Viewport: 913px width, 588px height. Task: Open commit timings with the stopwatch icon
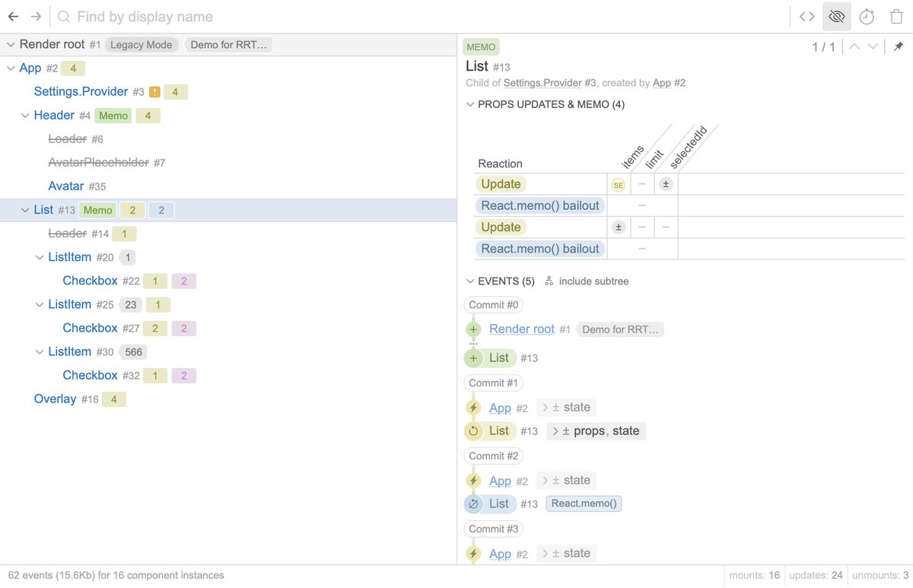point(867,16)
